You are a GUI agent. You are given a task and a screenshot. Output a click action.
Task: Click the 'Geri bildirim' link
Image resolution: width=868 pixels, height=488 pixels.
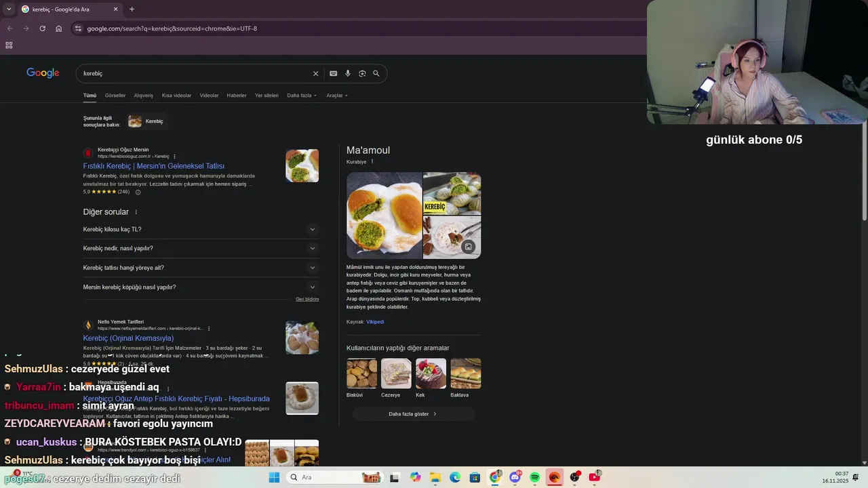coord(307,299)
